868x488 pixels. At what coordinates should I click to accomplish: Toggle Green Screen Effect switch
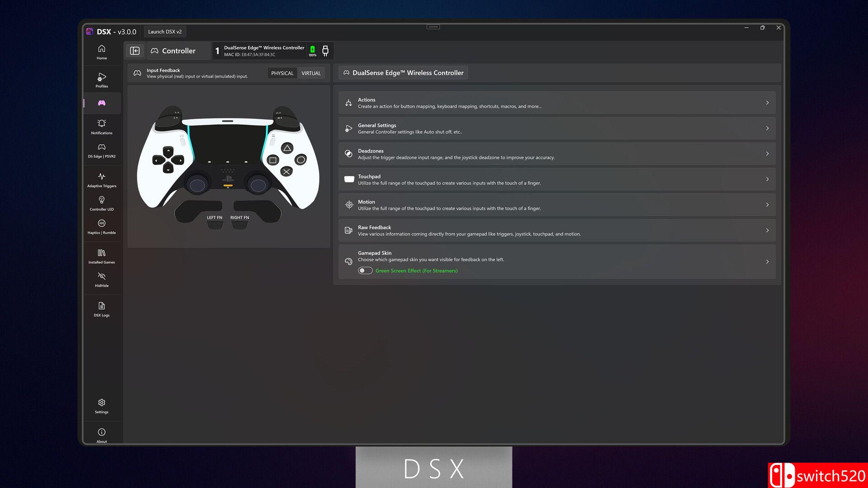(365, 271)
